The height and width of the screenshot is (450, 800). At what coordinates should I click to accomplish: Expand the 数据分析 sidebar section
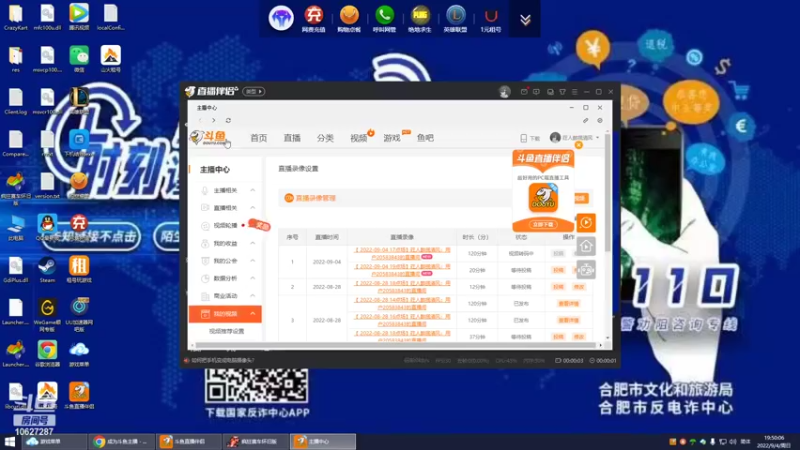click(x=227, y=278)
